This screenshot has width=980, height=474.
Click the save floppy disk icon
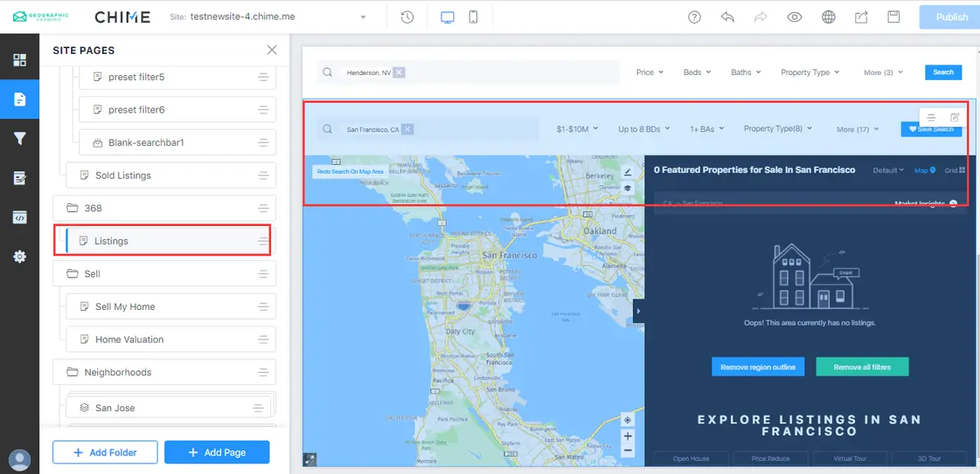click(894, 17)
